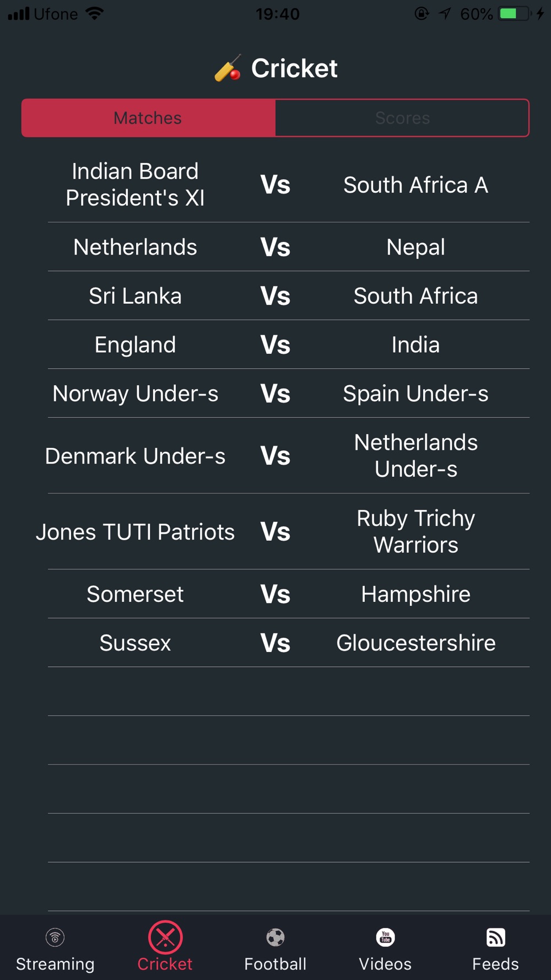Select Norway Under-s Vs Spain Under-s row
The width and height of the screenshot is (551, 980).
(275, 394)
